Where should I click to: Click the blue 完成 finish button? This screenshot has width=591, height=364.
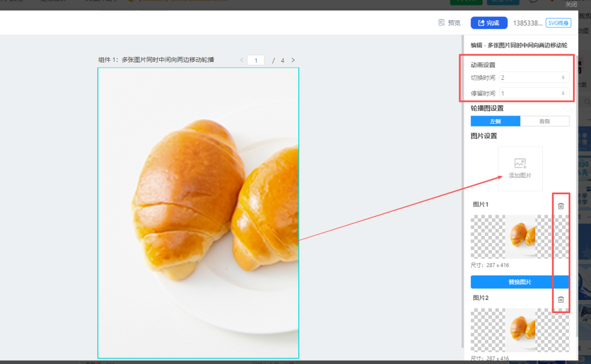tap(489, 22)
